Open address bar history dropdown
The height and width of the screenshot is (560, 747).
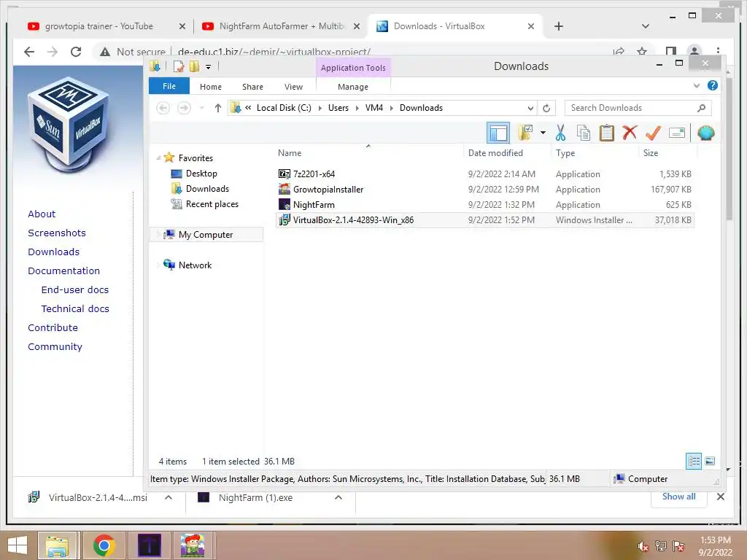click(530, 108)
